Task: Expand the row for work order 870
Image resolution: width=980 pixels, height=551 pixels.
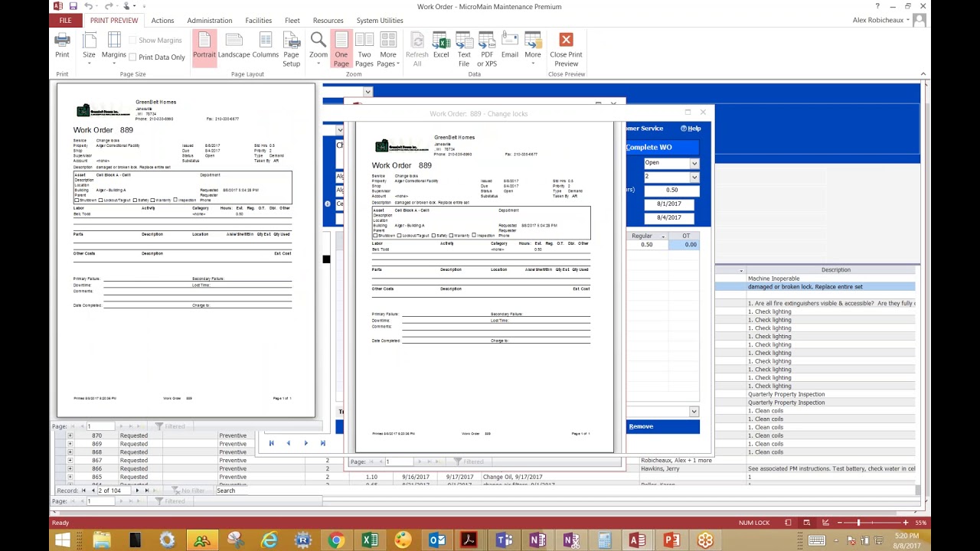Action: 70,435
